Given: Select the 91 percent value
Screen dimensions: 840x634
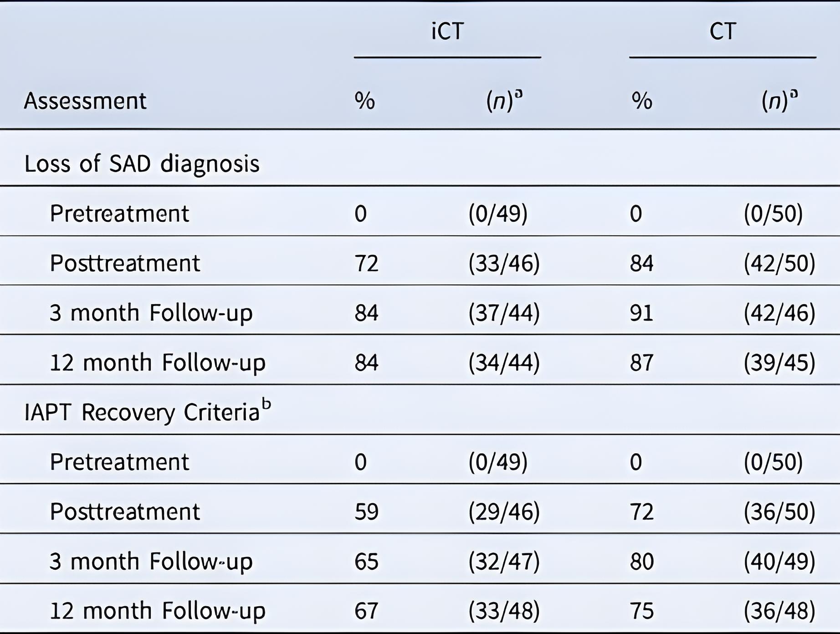Looking at the screenshot, I should 641,313.
